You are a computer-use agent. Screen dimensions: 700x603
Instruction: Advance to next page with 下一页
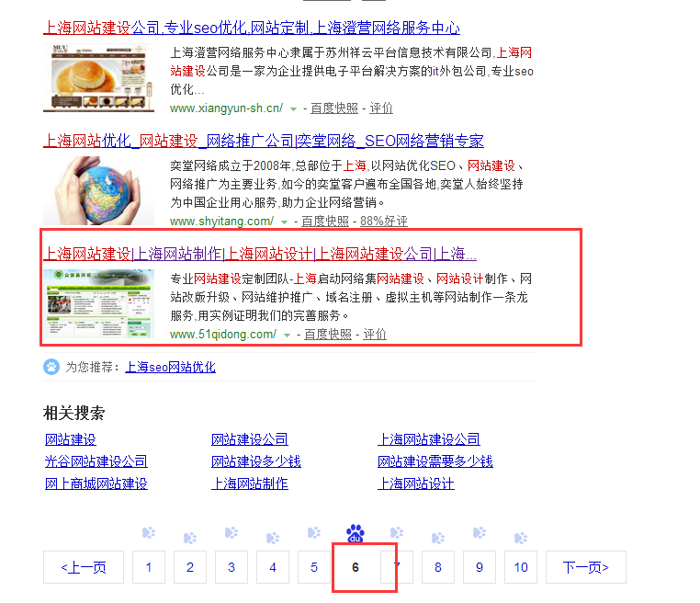tap(585, 567)
